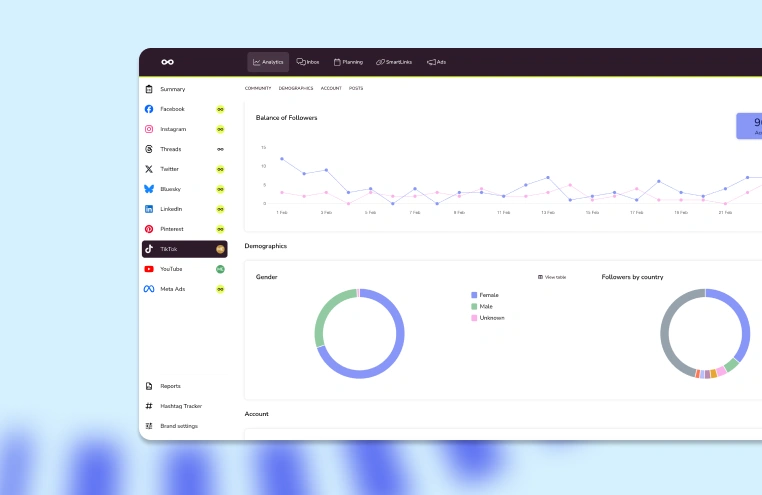Switch to the Inbox tab

click(x=307, y=62)
